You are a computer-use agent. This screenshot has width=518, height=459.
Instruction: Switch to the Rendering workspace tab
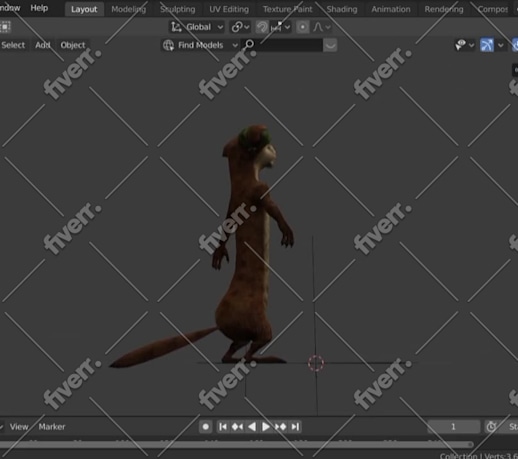(444, 9)
